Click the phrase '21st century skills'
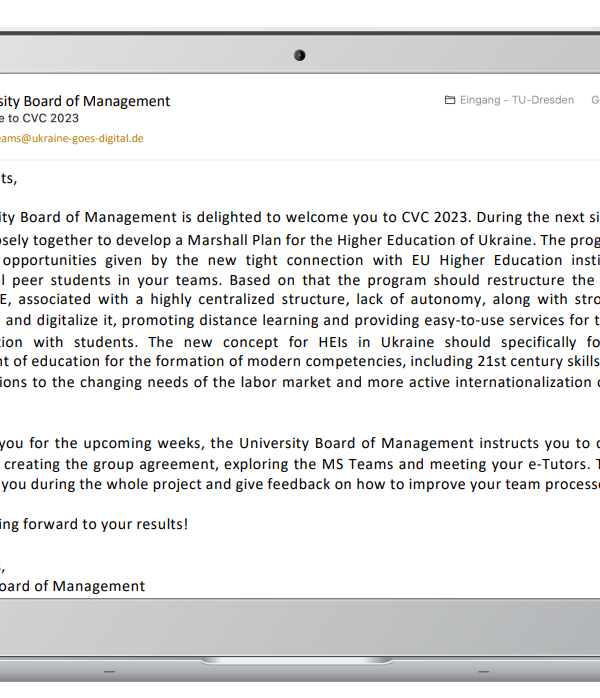600x698 pixels. click(x=538, y=361)
